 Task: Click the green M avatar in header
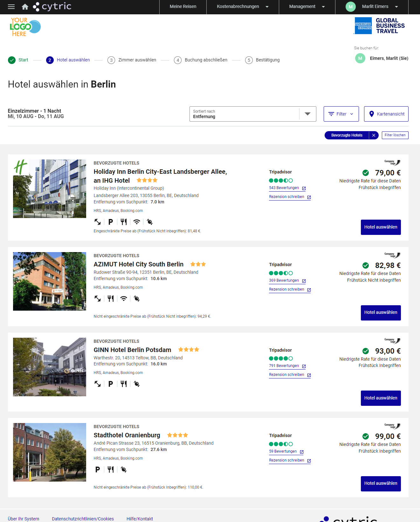pyautogui.click(x=351, y=7)
